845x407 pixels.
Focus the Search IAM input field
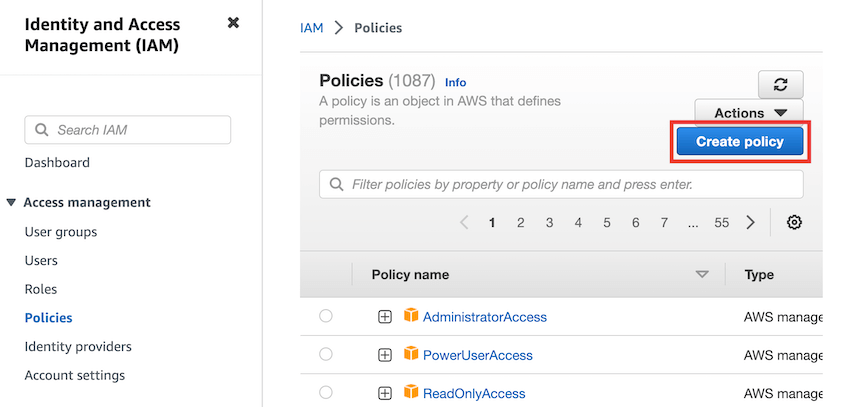point(128,130)
